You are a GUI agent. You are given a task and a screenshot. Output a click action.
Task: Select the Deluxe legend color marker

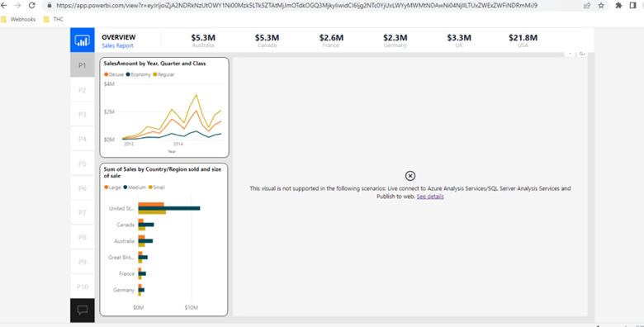107,74
